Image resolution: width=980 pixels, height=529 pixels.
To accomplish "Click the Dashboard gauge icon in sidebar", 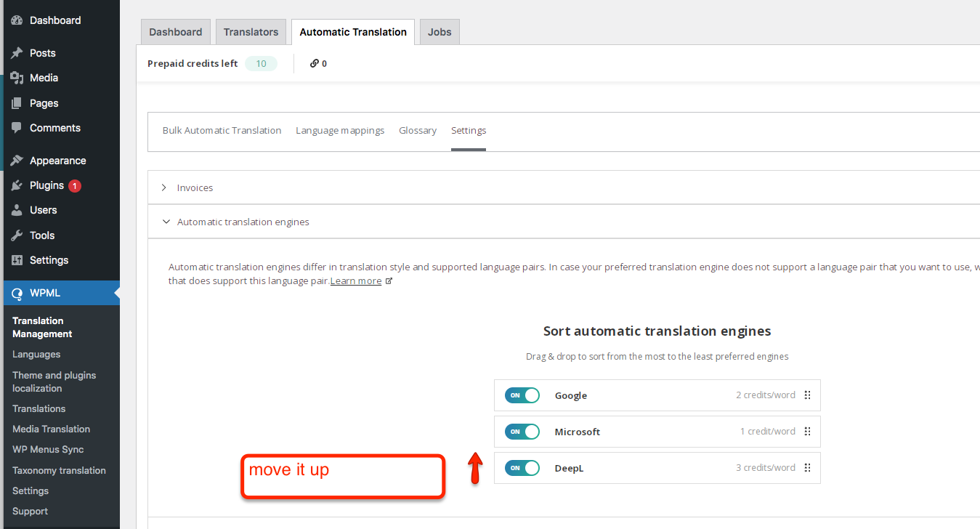I will (17, 20).
